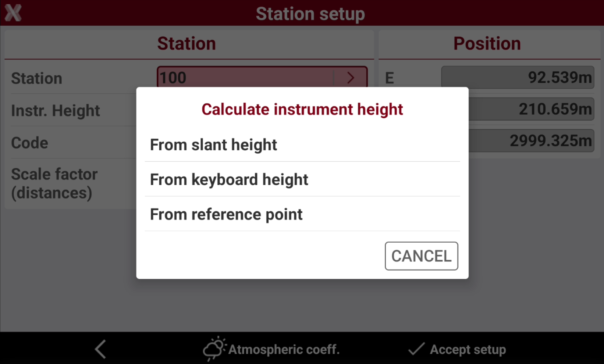Open Atmospheric coeff. weather icon
This screenshot has width=604, height=364.
[214, 349]
